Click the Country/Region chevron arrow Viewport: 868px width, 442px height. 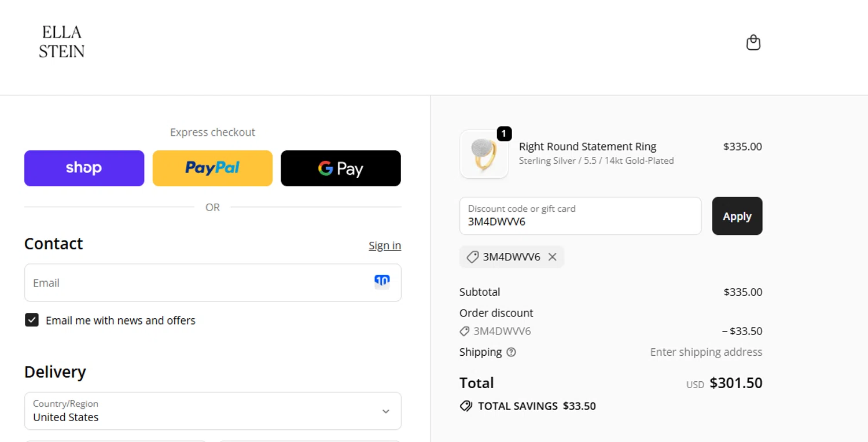pyautogui.click(x=386, y=411)
